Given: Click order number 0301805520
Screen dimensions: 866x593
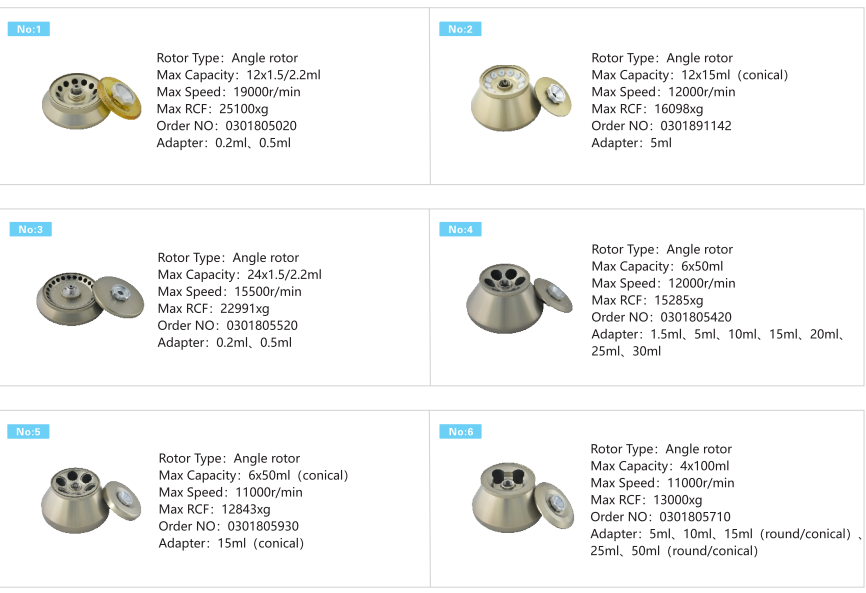Looking at the screenshot, I should [262, 326].
